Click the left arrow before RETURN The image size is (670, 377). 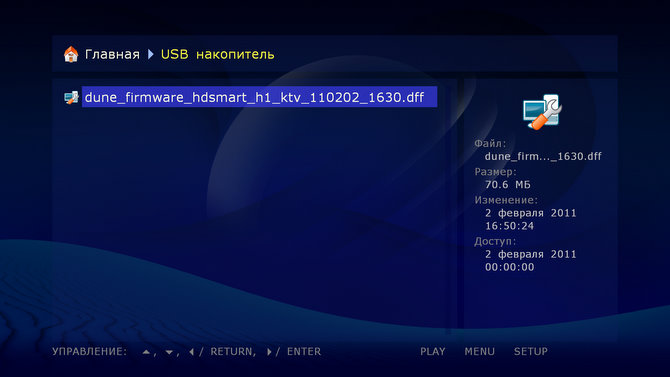click(x=191, y=352)
